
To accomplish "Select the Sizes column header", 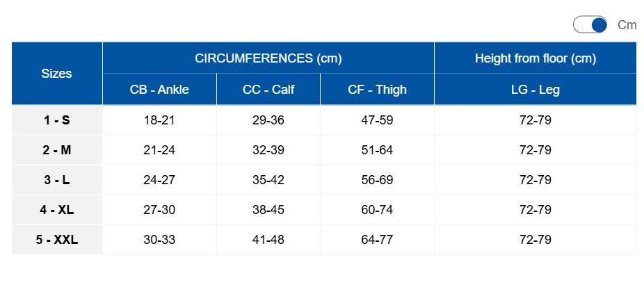I will click(x=56, y=74).
